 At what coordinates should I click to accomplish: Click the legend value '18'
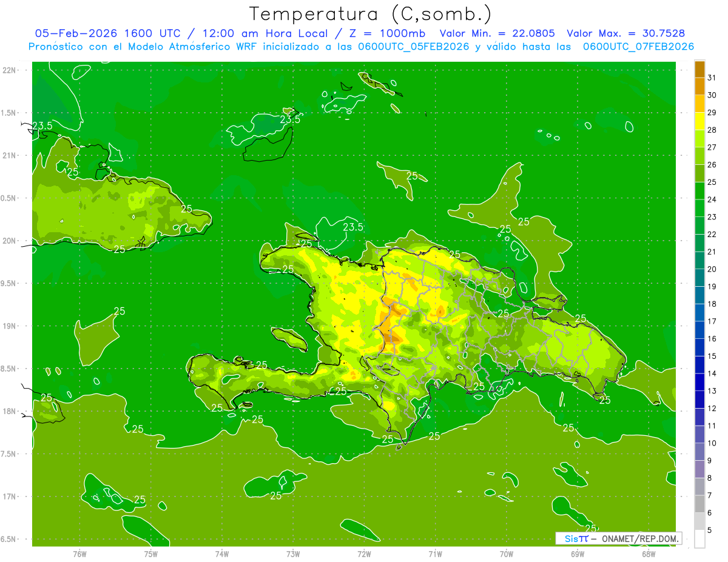[x=712, y=304]
